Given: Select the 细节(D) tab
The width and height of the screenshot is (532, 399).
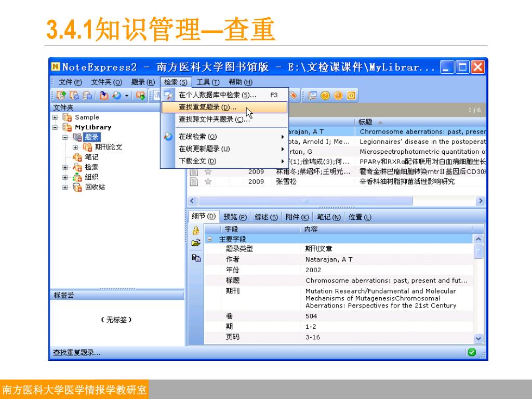Looking at the screenshot, I should [203, 216].
